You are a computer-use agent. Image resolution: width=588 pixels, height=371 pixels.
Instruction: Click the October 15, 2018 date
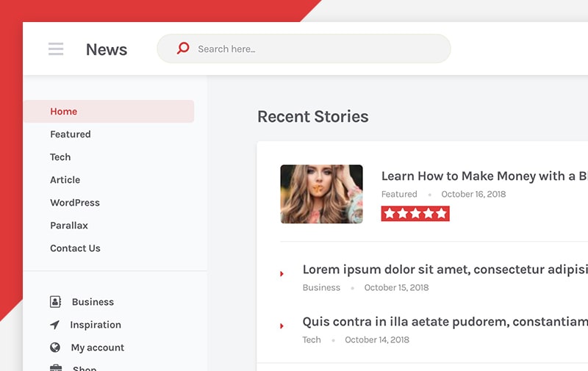coord(396,287)
